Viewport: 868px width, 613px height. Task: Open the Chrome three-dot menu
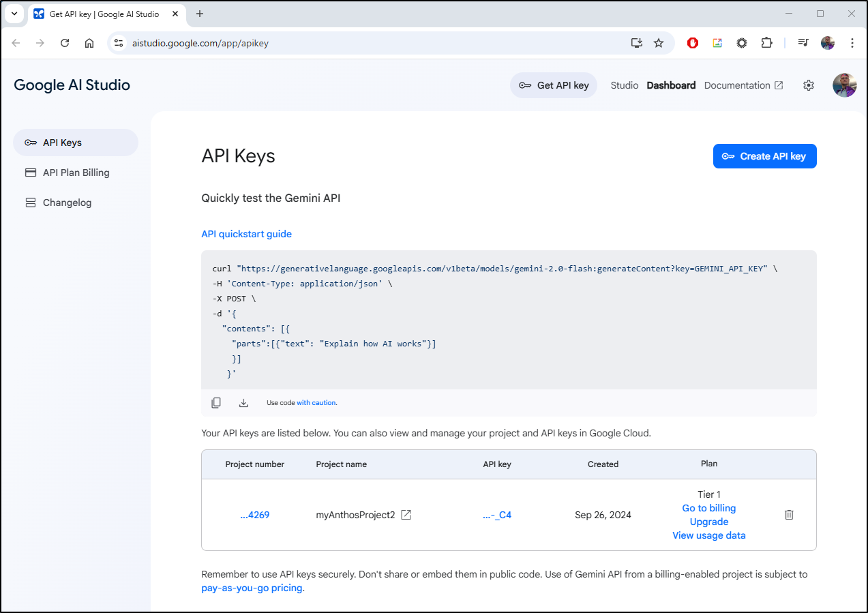[852, 43]
